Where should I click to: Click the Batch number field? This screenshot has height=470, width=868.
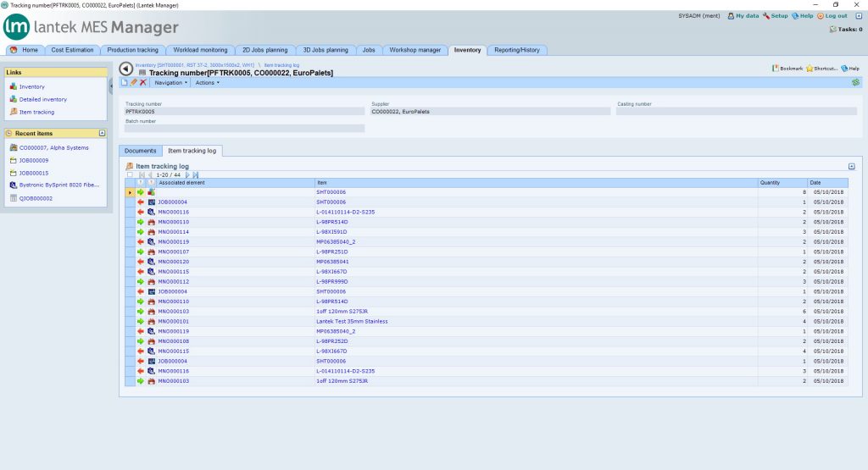click(244, 128)
